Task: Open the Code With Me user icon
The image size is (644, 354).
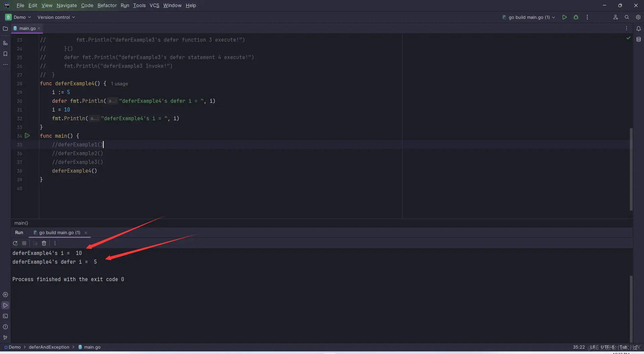Action: pyautogui.click(x=615, y=17)
